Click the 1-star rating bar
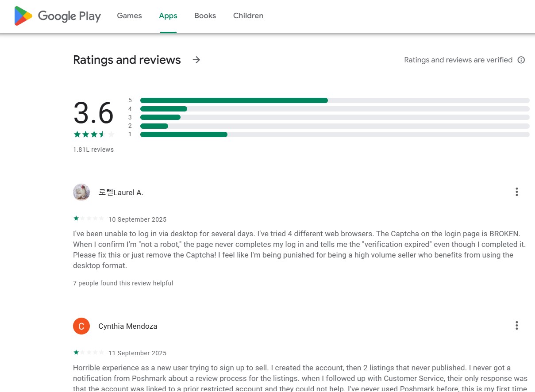 (335, 135)
